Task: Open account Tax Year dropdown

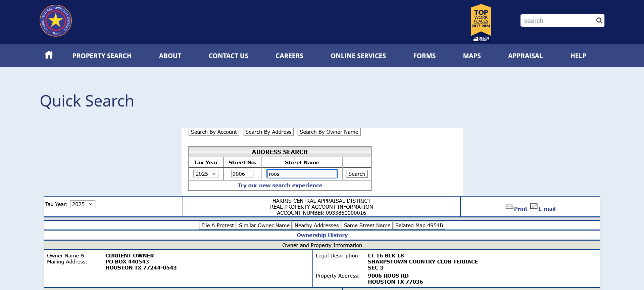Action: pyautogui.click(x=83, y=204)
